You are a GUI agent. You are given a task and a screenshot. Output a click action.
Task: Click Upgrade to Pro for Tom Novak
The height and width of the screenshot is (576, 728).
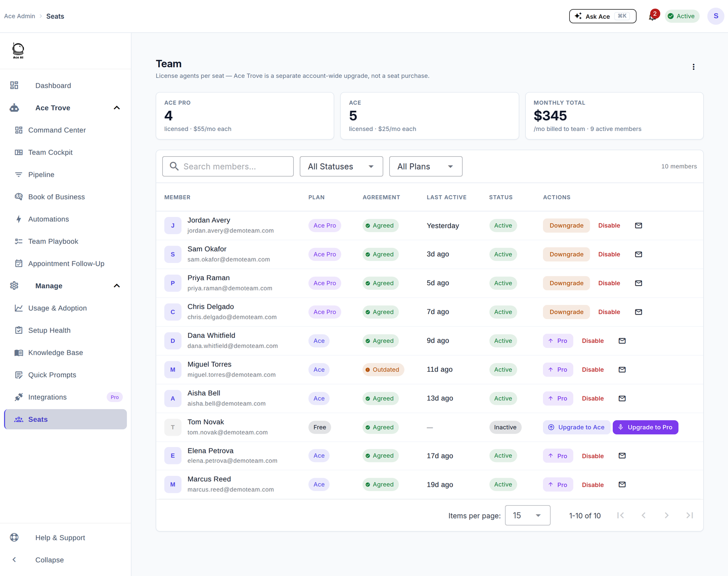point(646,427)
